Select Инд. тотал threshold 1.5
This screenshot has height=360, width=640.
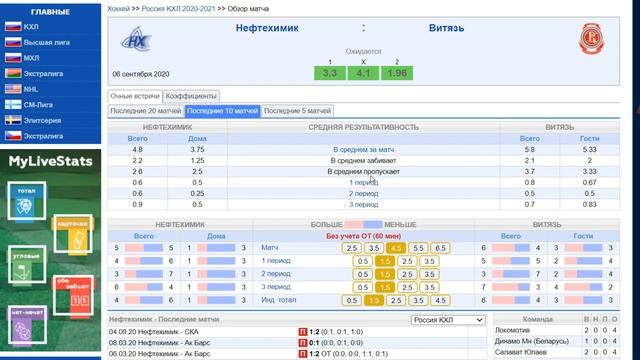click(x=374, y=300)
